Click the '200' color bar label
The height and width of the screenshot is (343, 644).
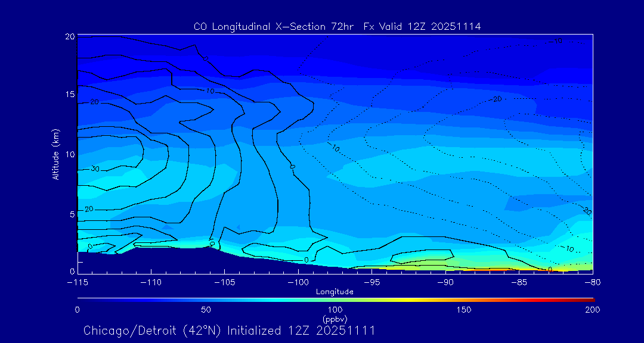(592, 310)
